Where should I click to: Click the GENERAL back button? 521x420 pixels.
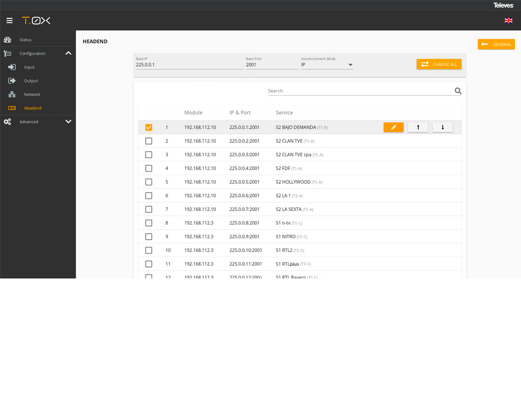point(496,44)
